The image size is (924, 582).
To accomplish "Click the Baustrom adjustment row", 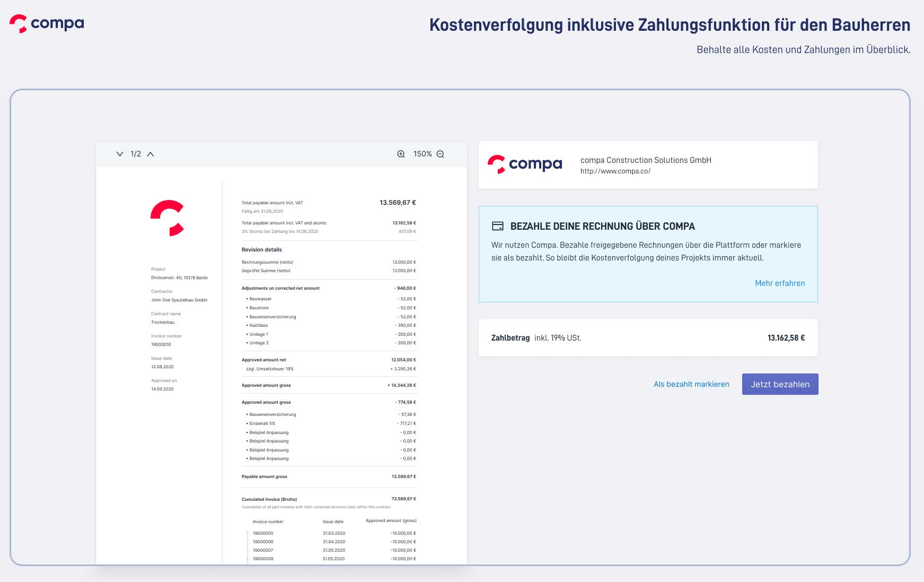I will click(331, 308).
